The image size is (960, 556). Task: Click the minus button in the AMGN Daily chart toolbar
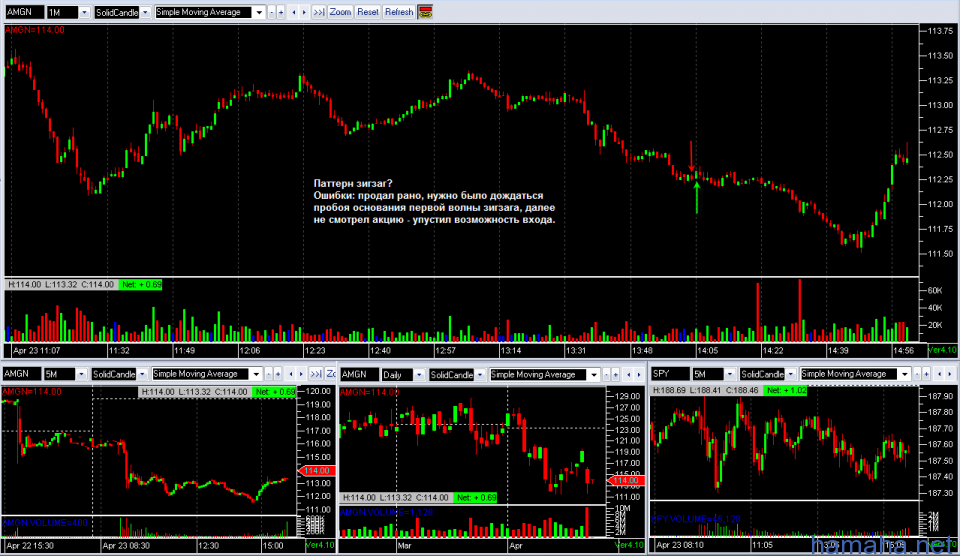coord(606,375)
